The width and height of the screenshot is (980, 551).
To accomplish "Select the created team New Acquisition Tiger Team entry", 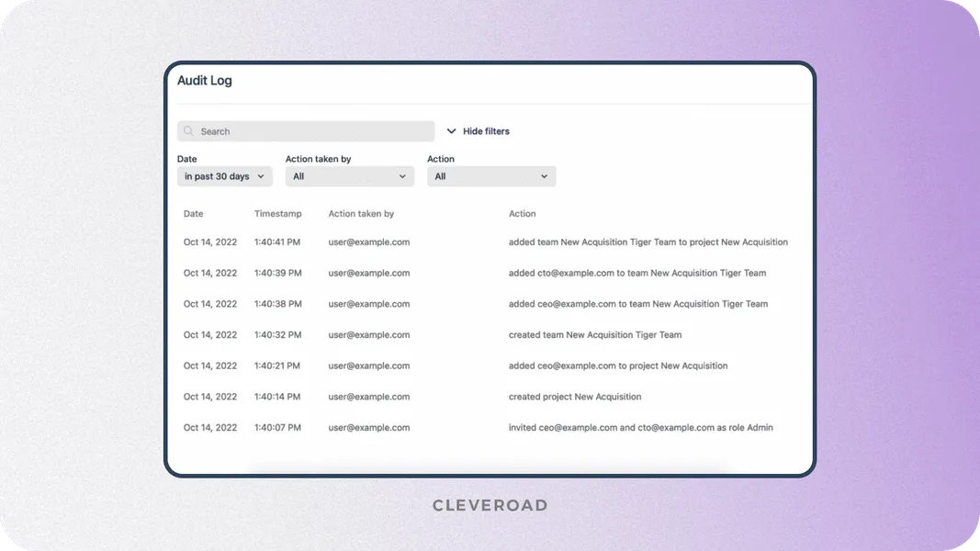I will point(594,335).
